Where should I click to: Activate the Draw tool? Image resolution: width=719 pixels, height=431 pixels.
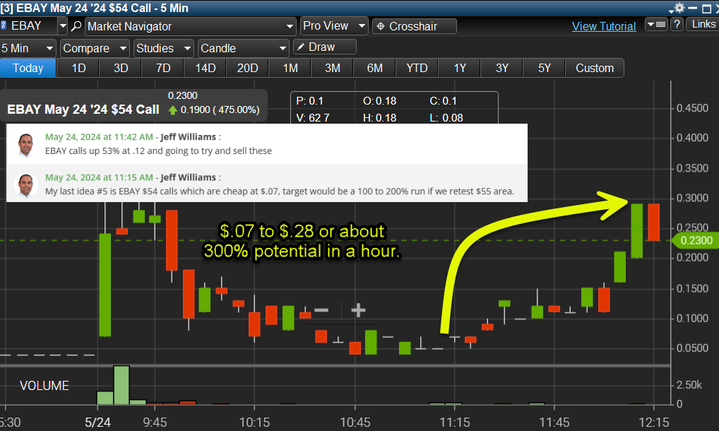tap(325, 47)
